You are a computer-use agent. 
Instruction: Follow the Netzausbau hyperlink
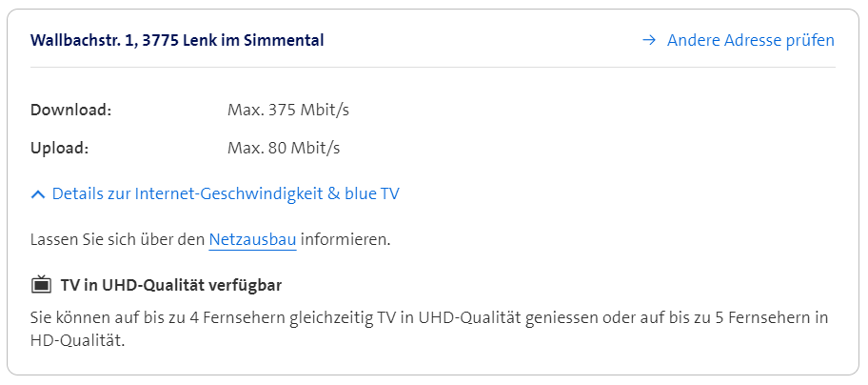[x=252, y=240]
